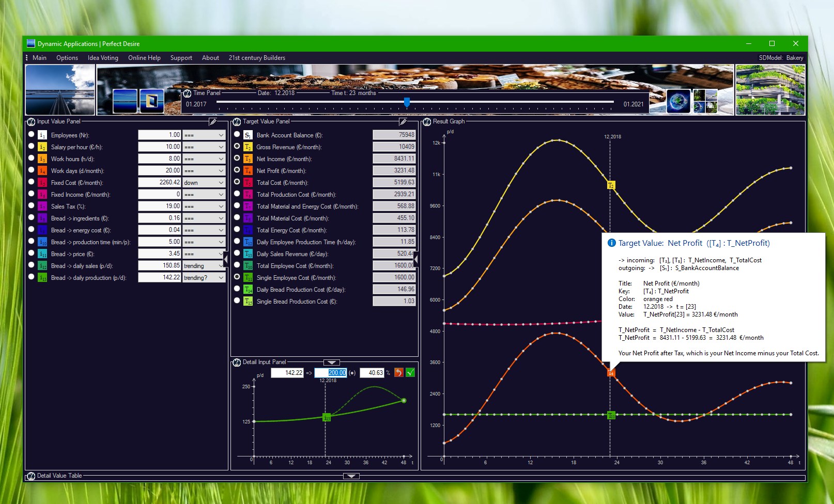Toggle the Total Cost radio button
The height and width of the screenshot is (504, 834).
pos(237,182)
